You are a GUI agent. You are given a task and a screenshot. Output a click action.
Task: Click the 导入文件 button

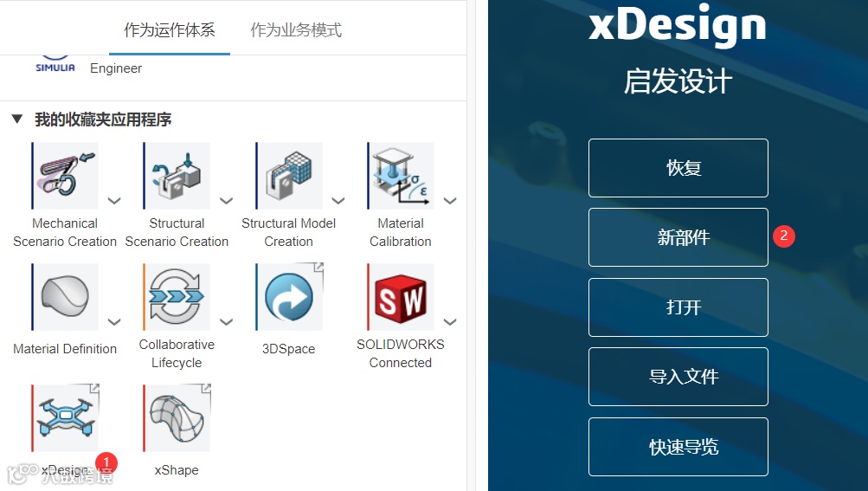coord(678,377)
